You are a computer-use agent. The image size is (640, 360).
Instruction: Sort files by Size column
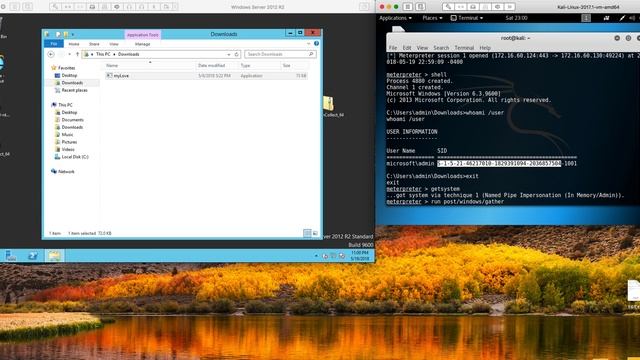[x=287, y=65]
